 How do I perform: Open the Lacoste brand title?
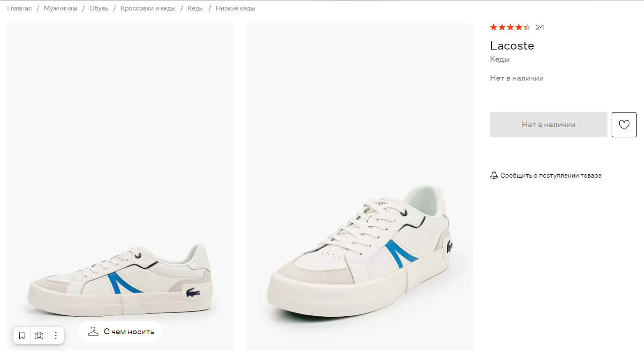(x=512, y=46)
